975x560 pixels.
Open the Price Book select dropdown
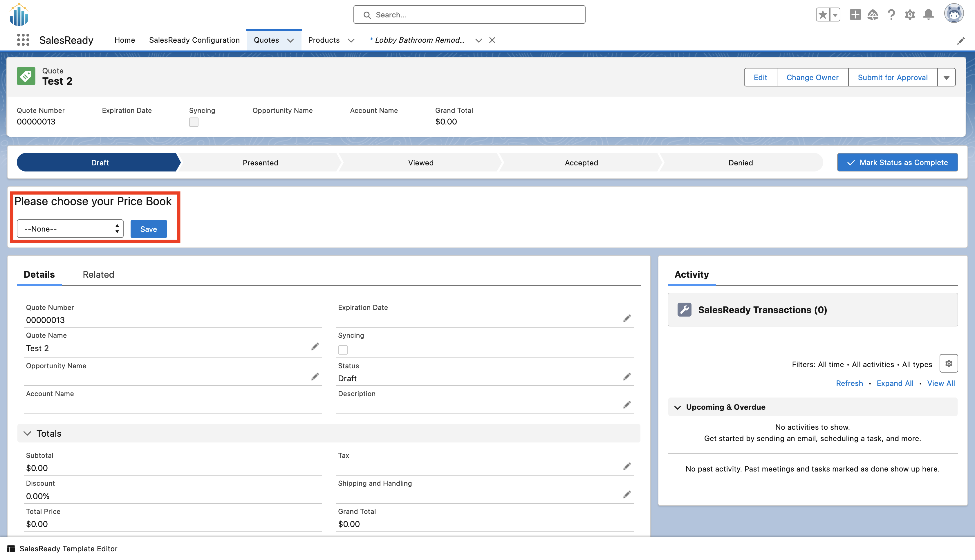click(70, 229)
